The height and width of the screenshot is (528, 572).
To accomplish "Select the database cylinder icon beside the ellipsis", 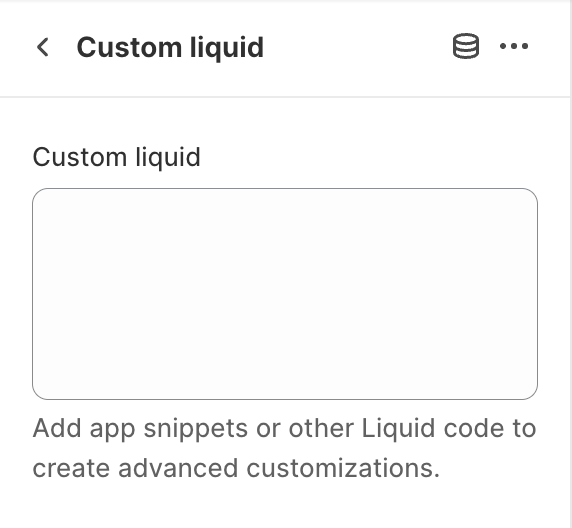I will pyautogui.click(x=465, y=46).
